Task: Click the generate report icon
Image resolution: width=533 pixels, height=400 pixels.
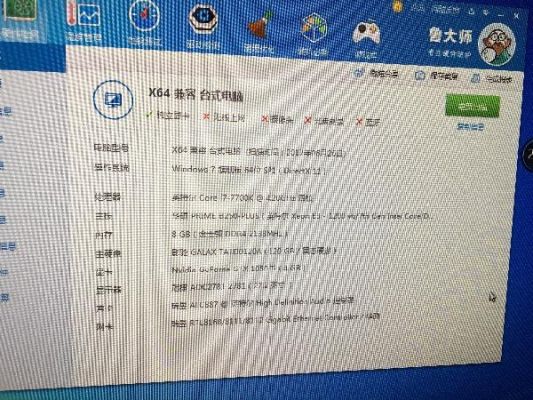Action: pos(475,79)
